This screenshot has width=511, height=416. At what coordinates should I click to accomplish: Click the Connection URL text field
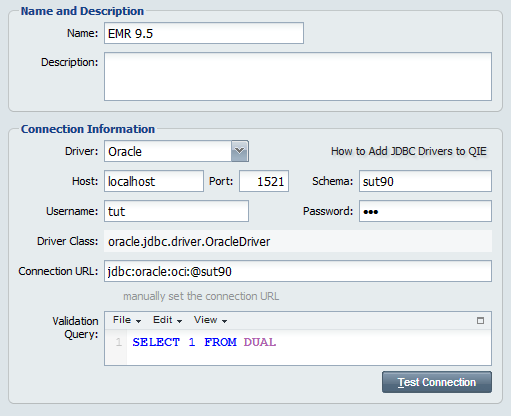(x=298, y=271)
